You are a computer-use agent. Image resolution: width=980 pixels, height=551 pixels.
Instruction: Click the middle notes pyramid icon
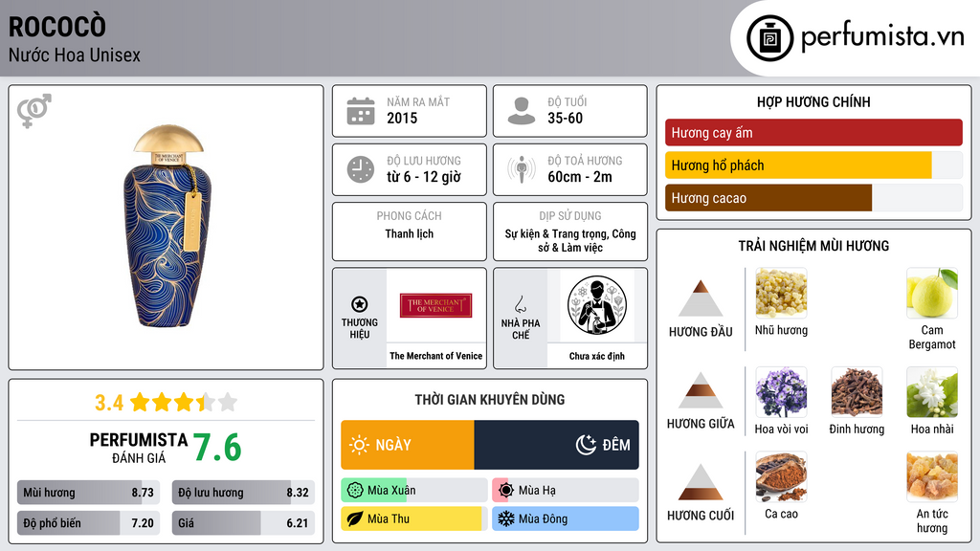coord(701,390)
